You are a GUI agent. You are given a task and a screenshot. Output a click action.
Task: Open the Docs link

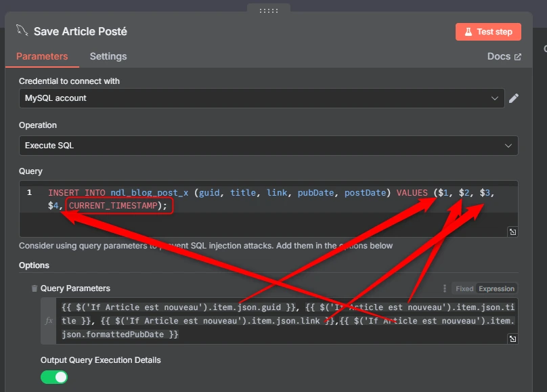[504, 56]
